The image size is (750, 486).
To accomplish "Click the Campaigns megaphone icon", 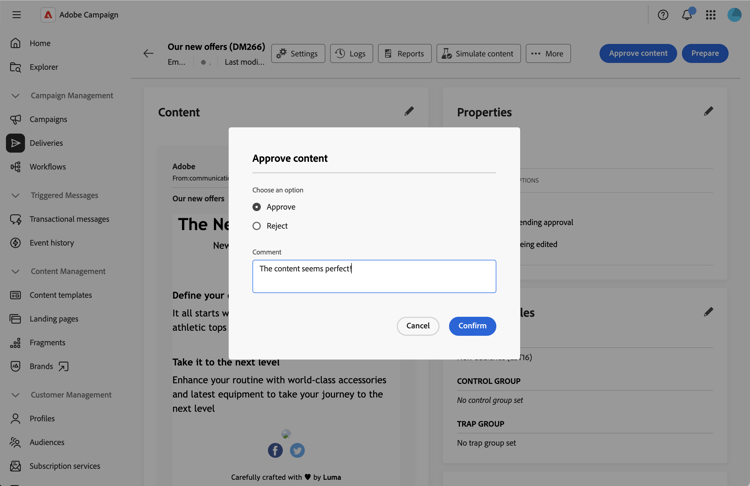I will point(15,119).
